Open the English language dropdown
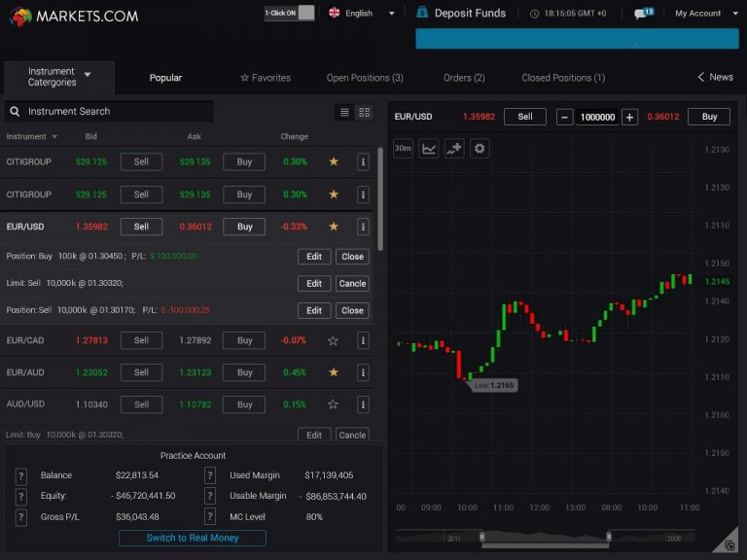The image size is (747, 560). [362, 14]
